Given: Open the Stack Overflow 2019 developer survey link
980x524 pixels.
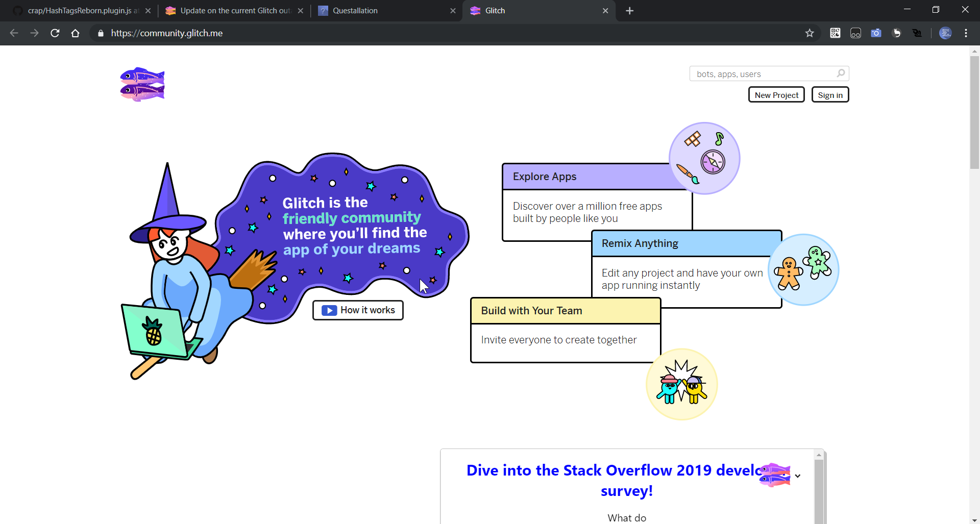Looking at the screenshot, I should (627, 480).
